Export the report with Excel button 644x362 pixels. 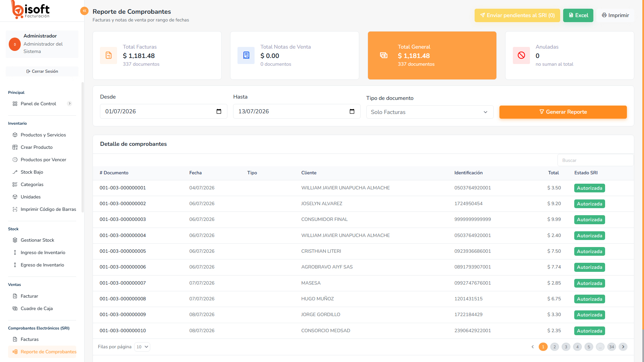coord(578,15)
